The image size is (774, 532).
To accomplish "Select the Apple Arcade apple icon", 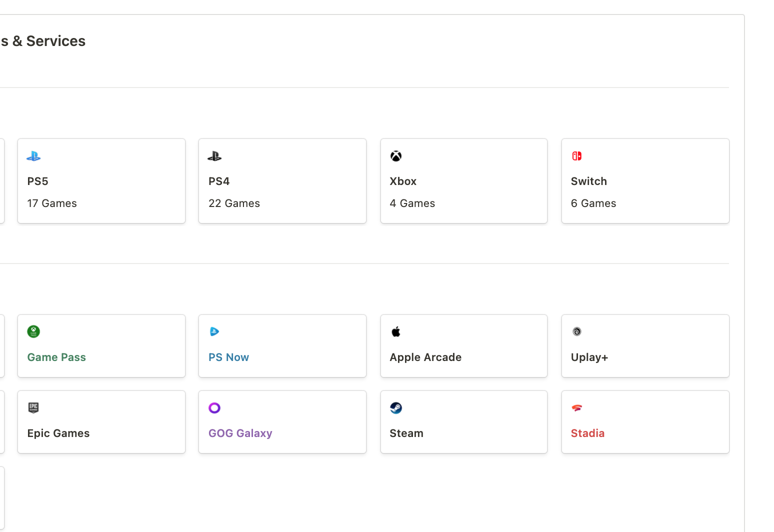I will 395,331.
